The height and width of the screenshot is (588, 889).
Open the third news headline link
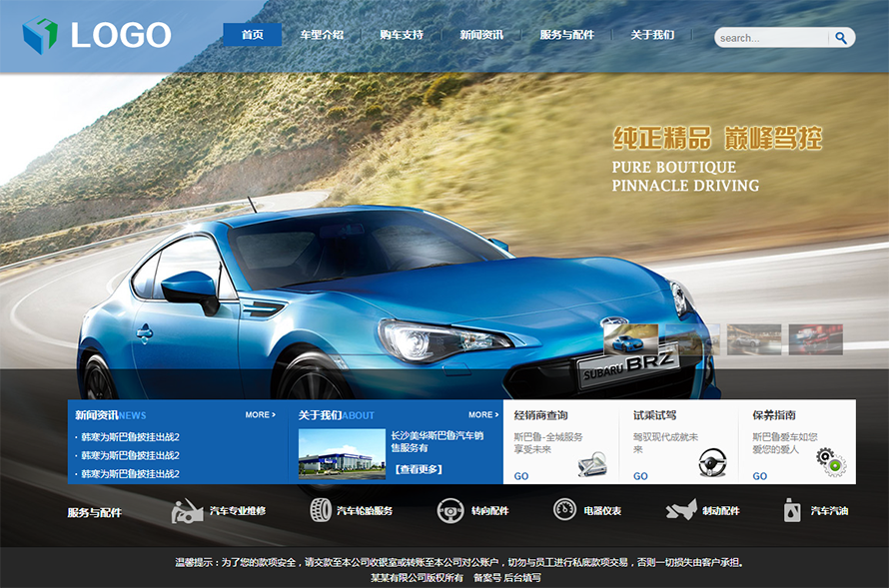tap(131, 473)
